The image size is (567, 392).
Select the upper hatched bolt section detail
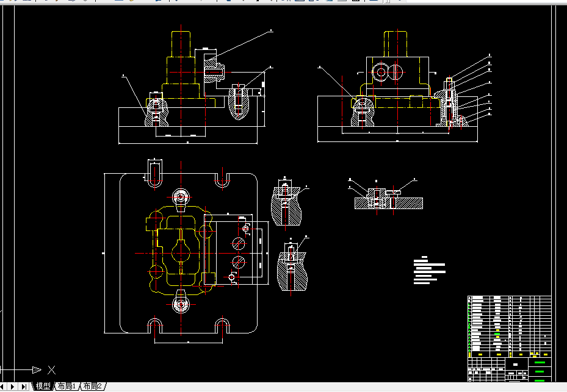tap(286, 202)
